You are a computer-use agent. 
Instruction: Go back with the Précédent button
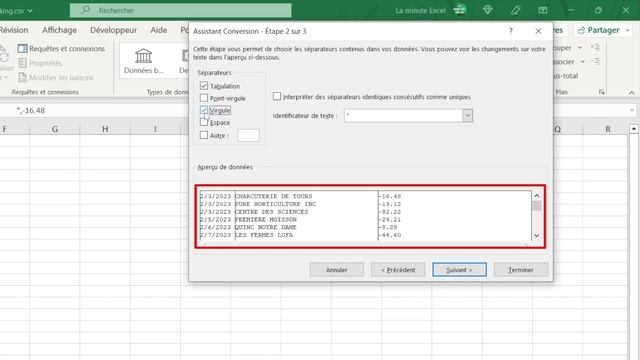click(x=398, y=270)
